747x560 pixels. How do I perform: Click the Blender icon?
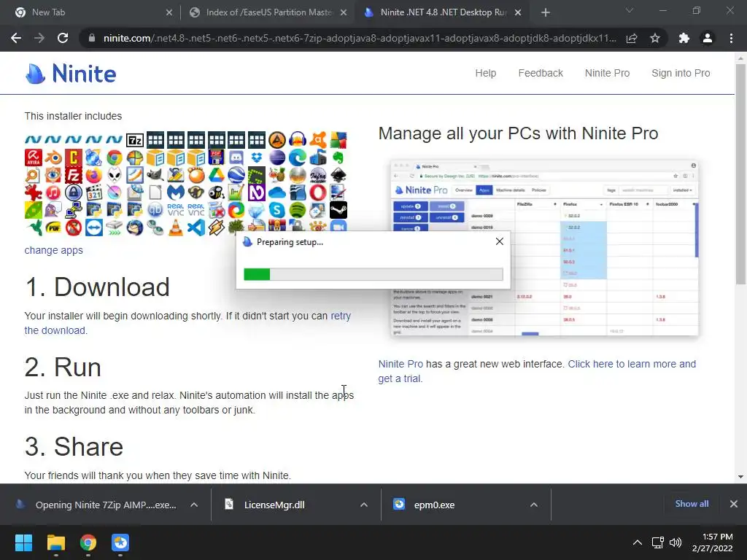click(53, 157)
